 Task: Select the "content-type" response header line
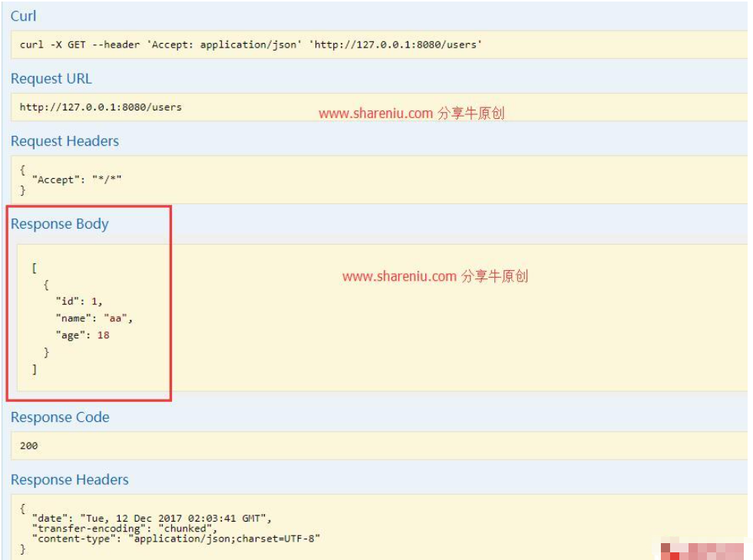[177, 539]
